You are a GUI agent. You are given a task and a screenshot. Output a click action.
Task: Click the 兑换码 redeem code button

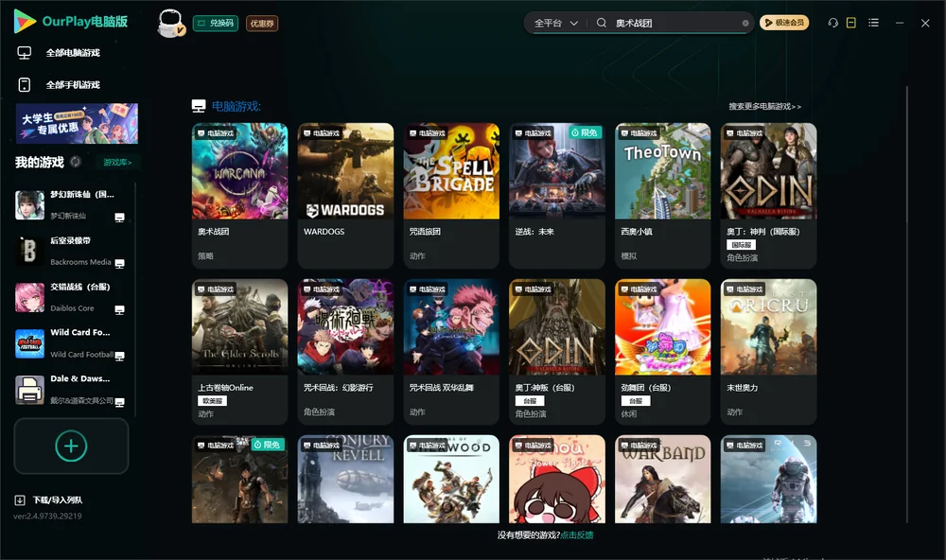point(216,23)
